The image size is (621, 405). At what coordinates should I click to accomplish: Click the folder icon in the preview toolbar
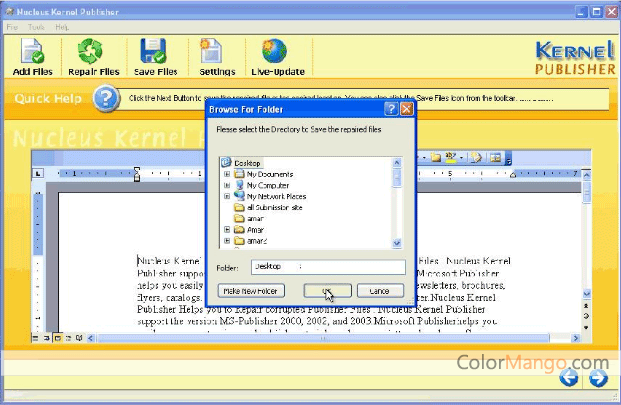click(x=436, y=158)
